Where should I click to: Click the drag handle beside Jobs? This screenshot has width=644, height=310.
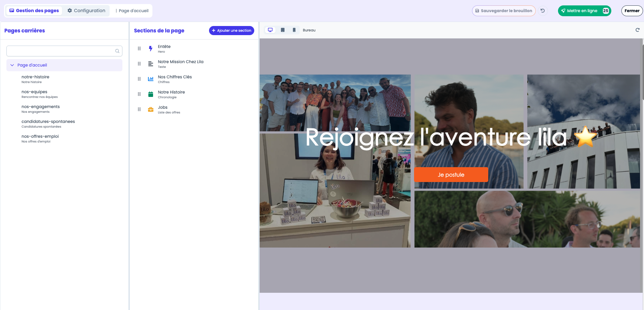coord(139,109)
